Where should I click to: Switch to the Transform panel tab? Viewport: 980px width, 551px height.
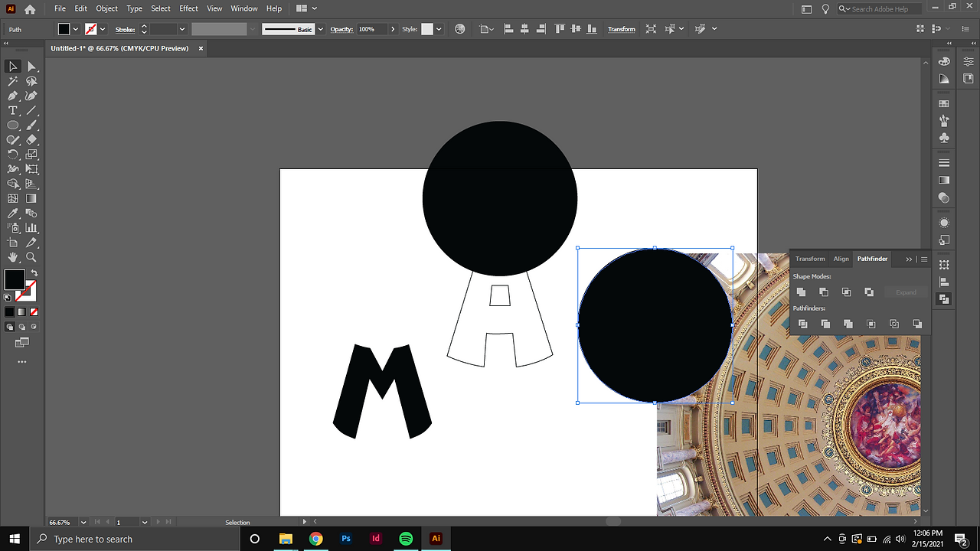[810, 259]
